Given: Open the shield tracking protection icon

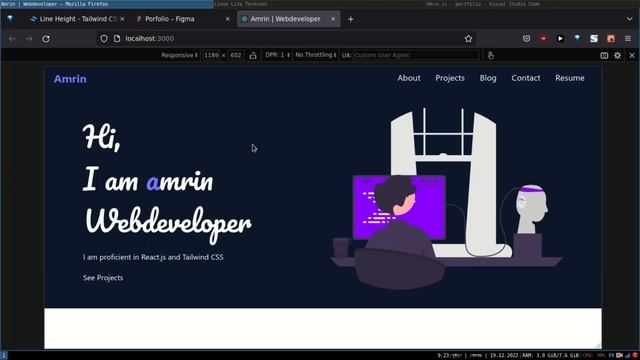Looking at the screenshot, I should pyautogui.click(x=104, y=38).
